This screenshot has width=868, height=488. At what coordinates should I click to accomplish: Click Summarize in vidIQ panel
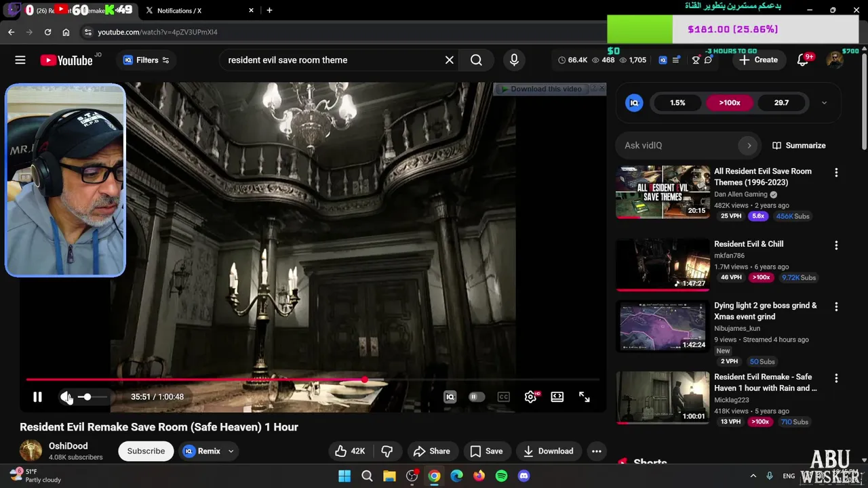[799, 145]
